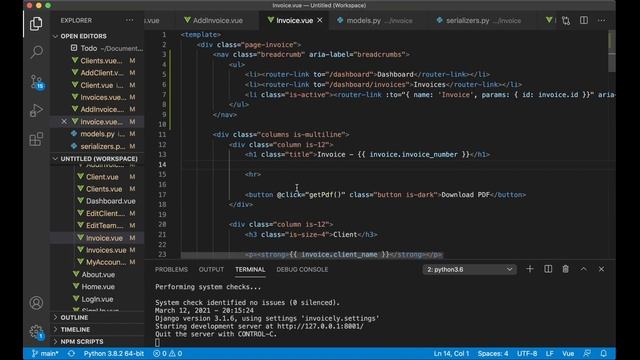This screenshot has width=640, height=360.
Task: Open the Manage gear icon
Action: pyautogui.click(x=36, y=331)
